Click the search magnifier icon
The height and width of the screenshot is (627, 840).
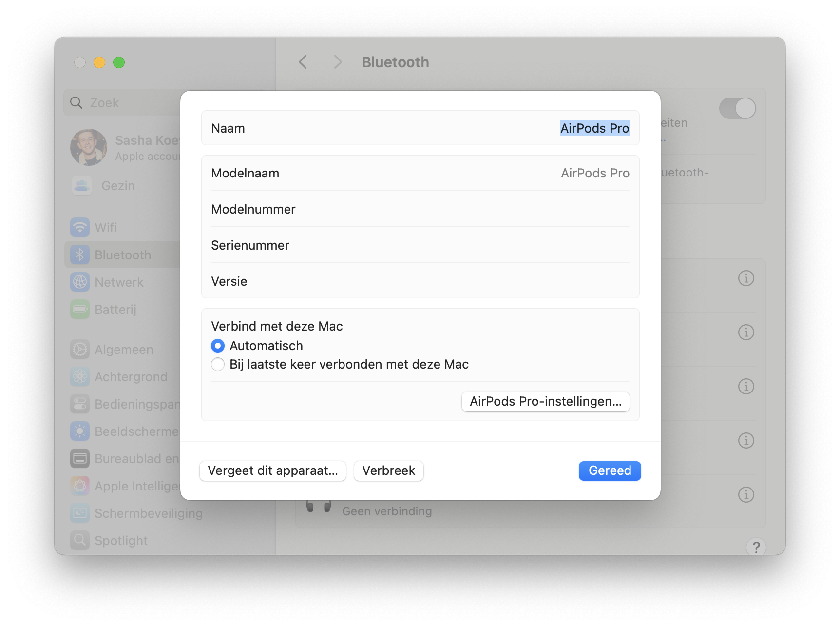pyautogui.click(x=76, y=102)
